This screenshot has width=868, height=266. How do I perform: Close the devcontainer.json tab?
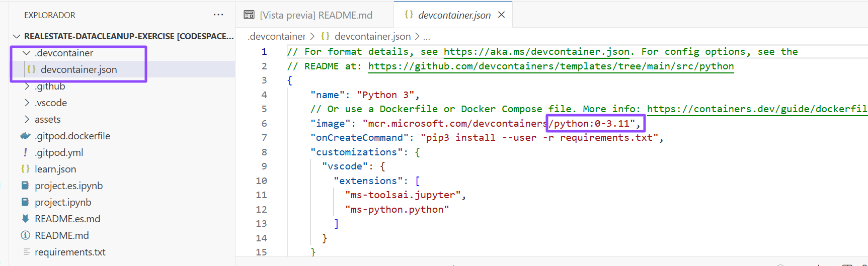pos(501,15)
